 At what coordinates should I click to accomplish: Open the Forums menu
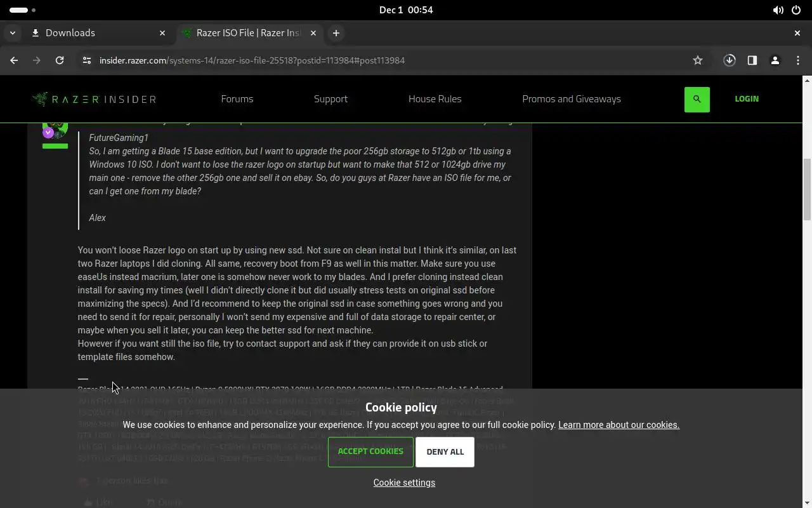(237, 99)
